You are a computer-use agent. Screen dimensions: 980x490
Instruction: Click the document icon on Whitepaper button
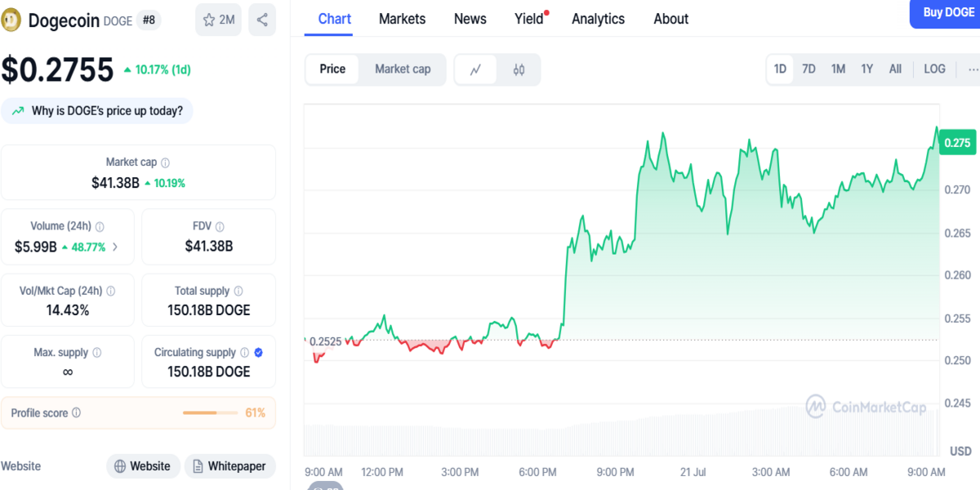[x=198, y=466]
